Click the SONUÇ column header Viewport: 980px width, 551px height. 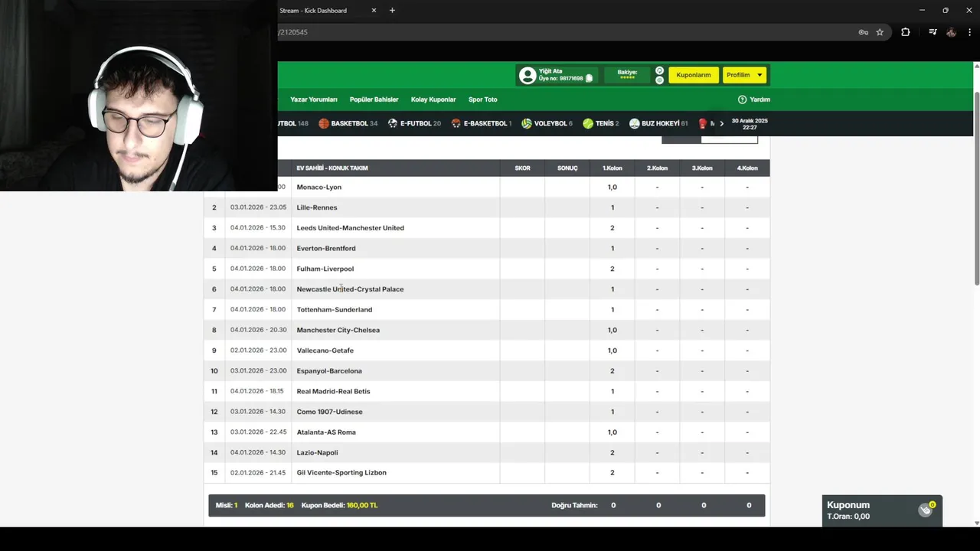(567, 168)
